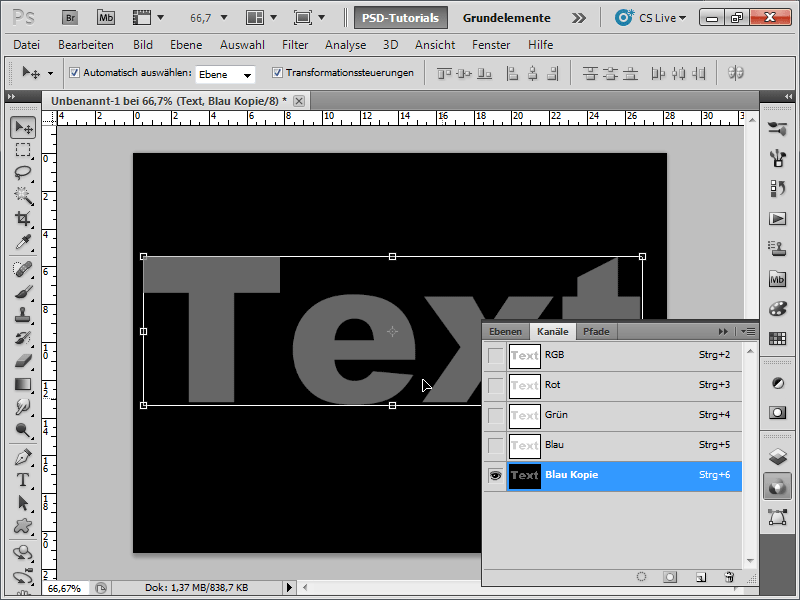Image resolution: width=800 pixels, height=600 pixels.
Task: Toggle Transformationssteuerungen checkbox
Action: [277, 72]
